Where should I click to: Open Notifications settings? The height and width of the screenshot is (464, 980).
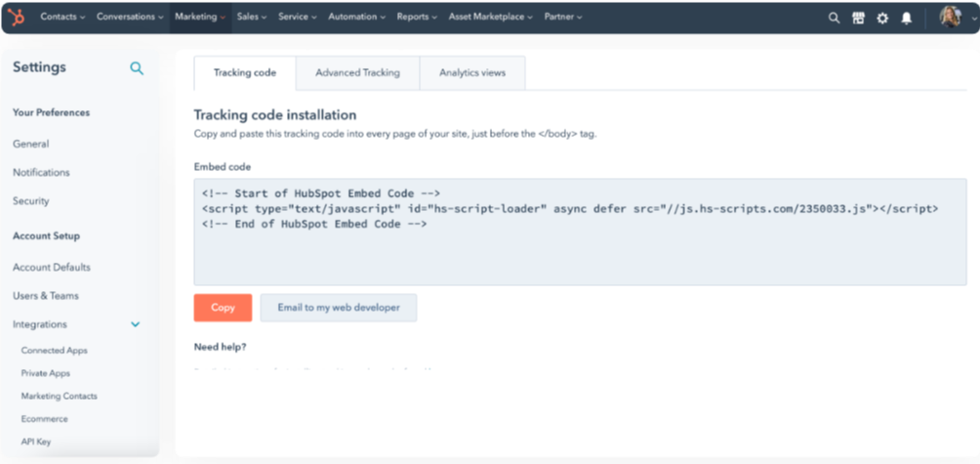pyautogui.click(x=41, y=173)
